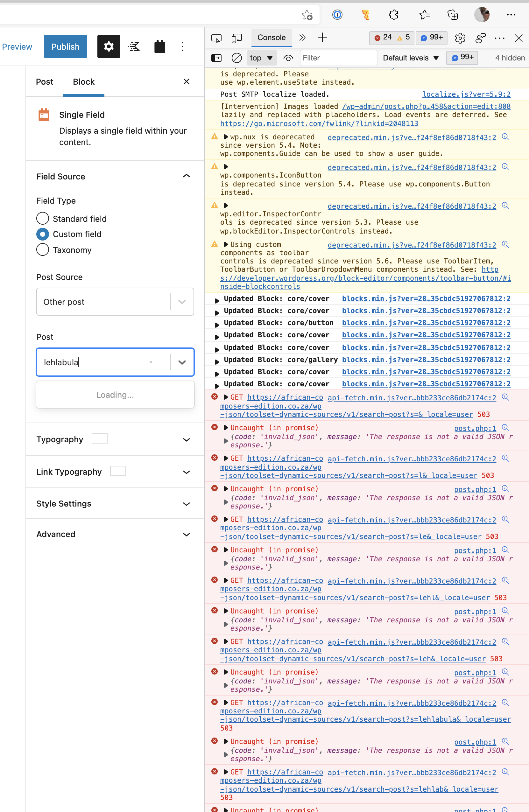The width and height of the screenshot is (529, 812).
Task: Switch to the Post tab
Action: point(44,82)
